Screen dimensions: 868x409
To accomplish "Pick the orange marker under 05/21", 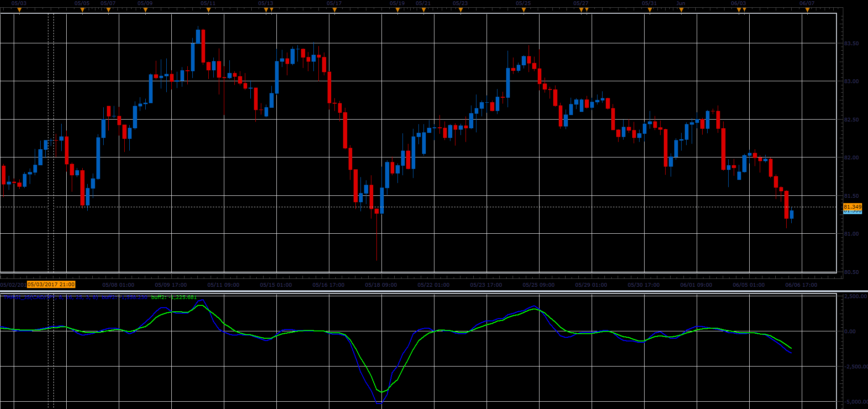I will tap(423, 10).
